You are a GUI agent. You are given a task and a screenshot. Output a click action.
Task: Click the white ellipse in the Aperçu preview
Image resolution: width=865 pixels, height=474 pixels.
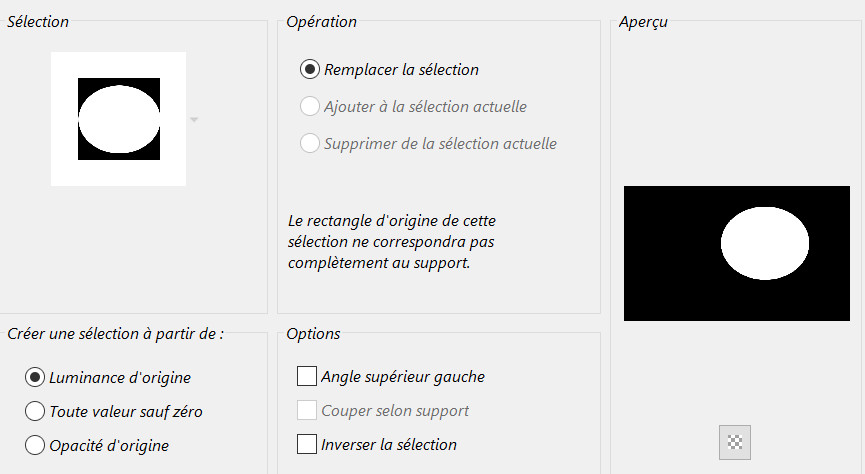(765, 244)
